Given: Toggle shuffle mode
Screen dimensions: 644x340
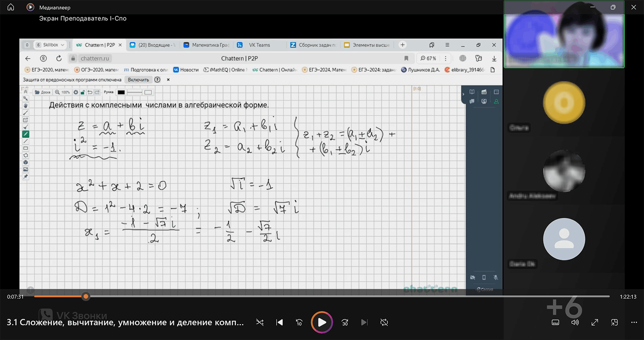Looking at the screenshot, I should 260,322.
